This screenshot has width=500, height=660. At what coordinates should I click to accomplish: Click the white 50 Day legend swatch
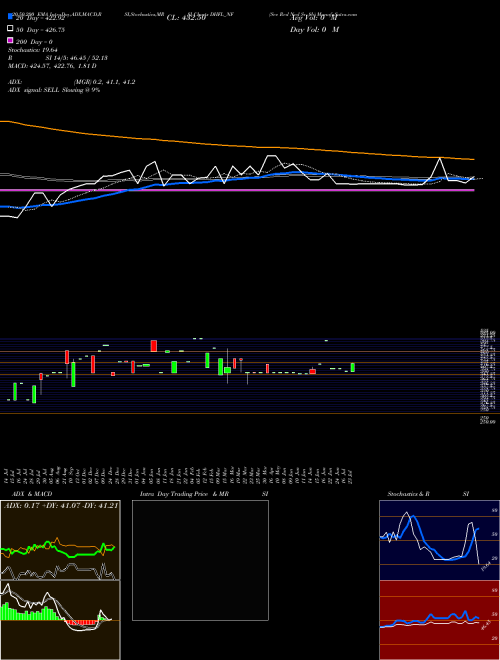point(10,29)
